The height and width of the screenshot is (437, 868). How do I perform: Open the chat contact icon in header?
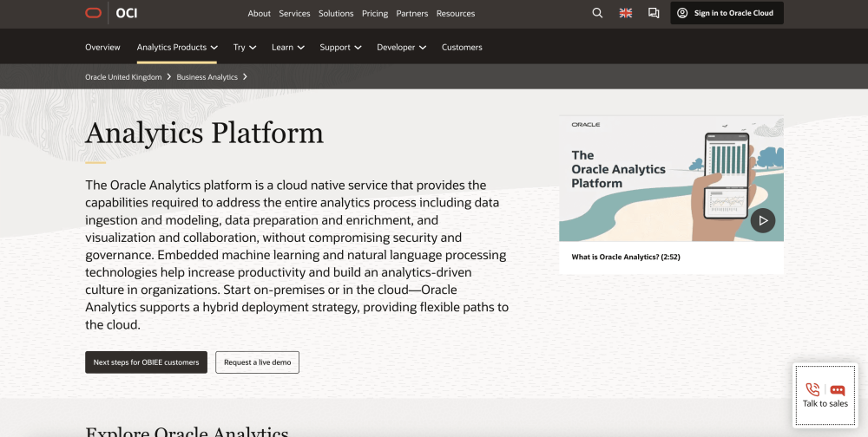[x=654, y=13]
